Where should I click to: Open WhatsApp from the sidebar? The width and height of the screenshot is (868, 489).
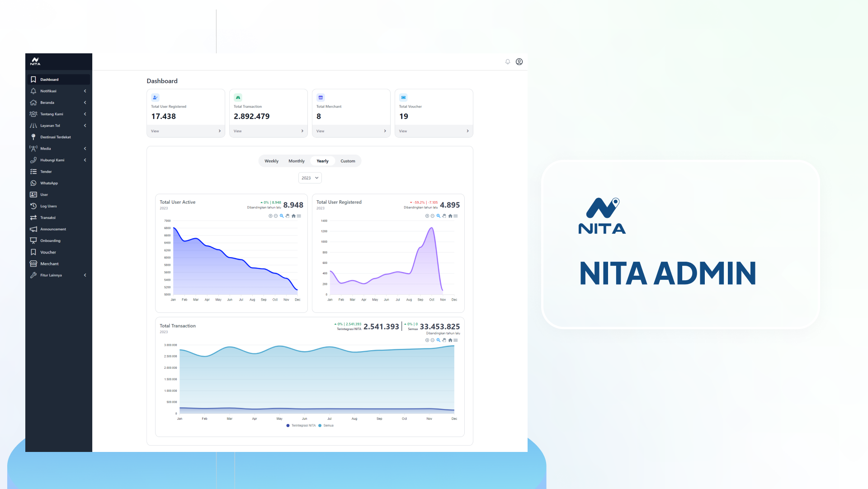coord(49,183)
